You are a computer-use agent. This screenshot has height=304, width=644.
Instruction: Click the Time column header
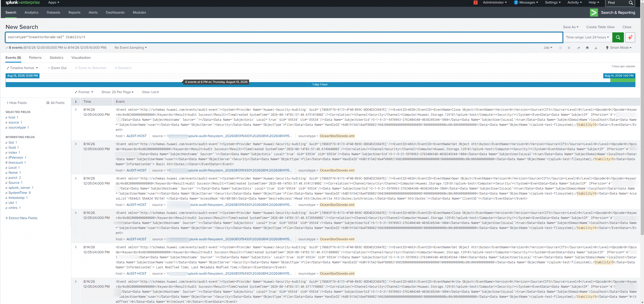(87, 102)
